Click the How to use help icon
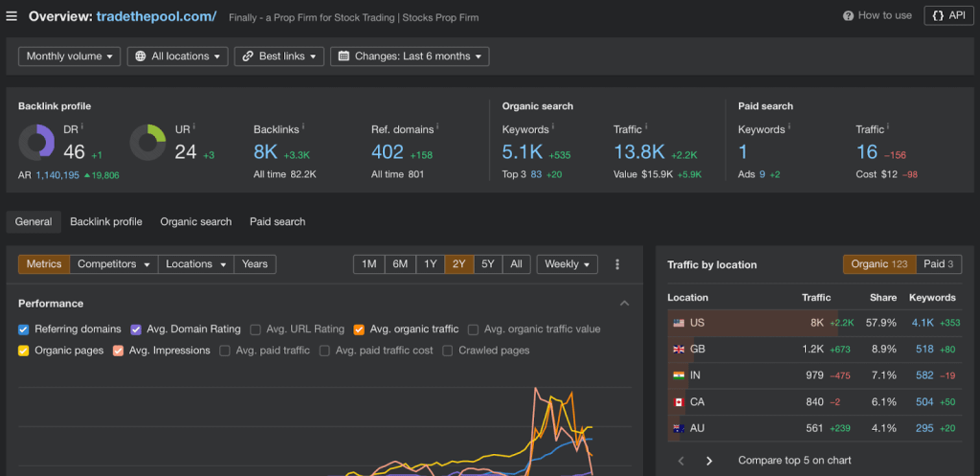The height and width of the screenshot is (476, 980). [848, 15]
